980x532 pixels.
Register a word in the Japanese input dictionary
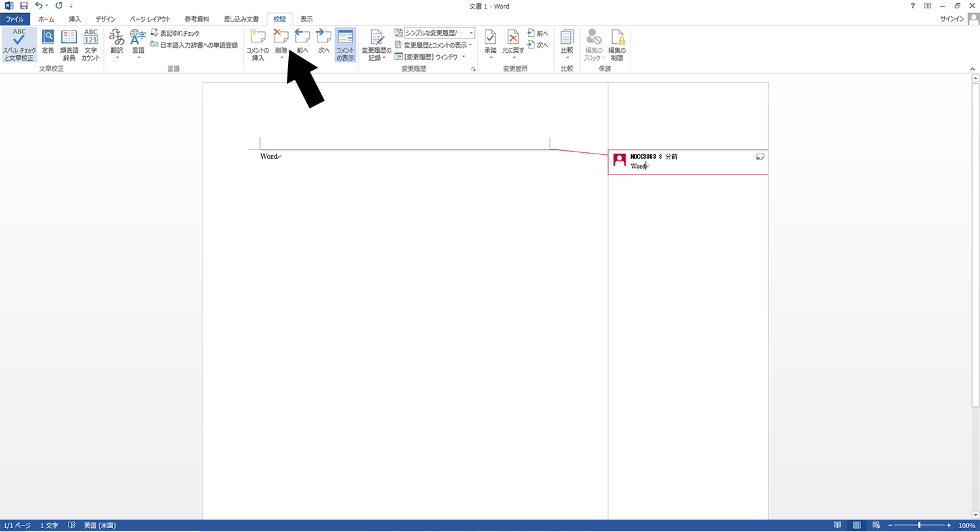(194, 45)
